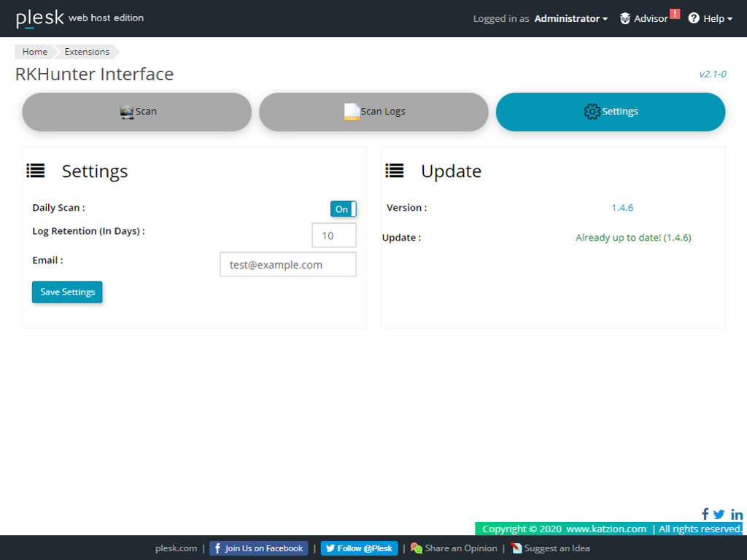Expand the Help menu
Screen dimensions: 747x560
click(x=718, y=18)
